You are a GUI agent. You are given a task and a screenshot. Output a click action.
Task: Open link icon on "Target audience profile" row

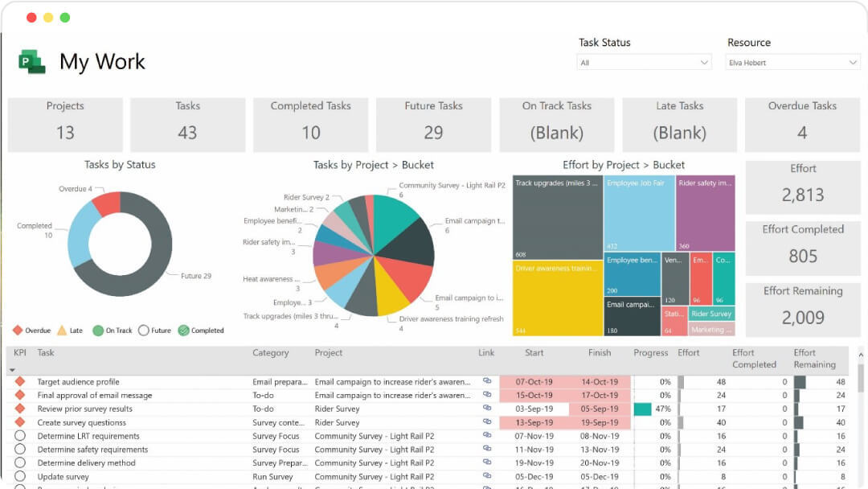tap(485, 382)
